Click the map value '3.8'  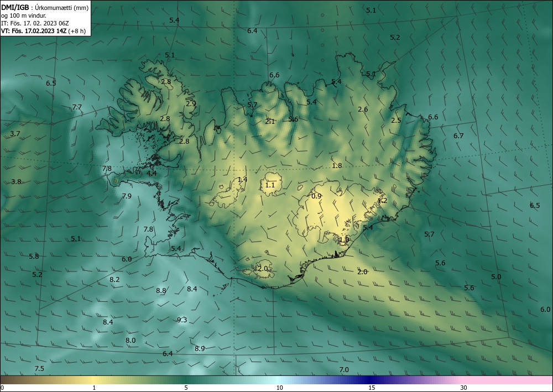[x=16, y=182]
